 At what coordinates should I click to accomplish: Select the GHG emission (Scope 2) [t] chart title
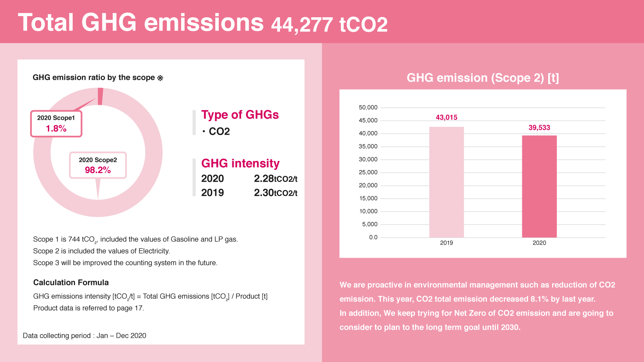point(483,78)
